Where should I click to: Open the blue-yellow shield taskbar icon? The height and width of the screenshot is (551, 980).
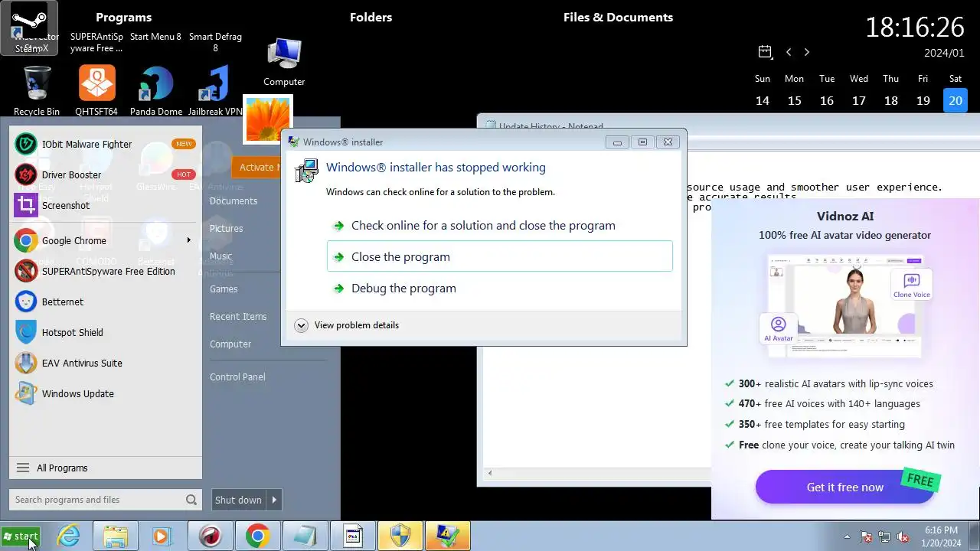coord(400,536)
